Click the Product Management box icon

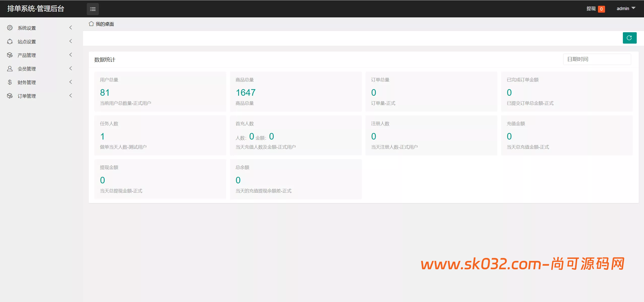(10, 55)
